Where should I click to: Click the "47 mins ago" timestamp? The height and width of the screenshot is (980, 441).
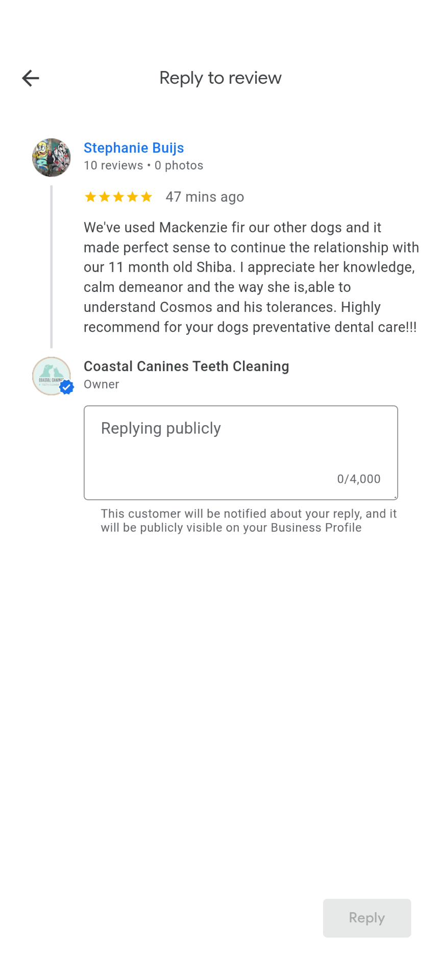205,197
